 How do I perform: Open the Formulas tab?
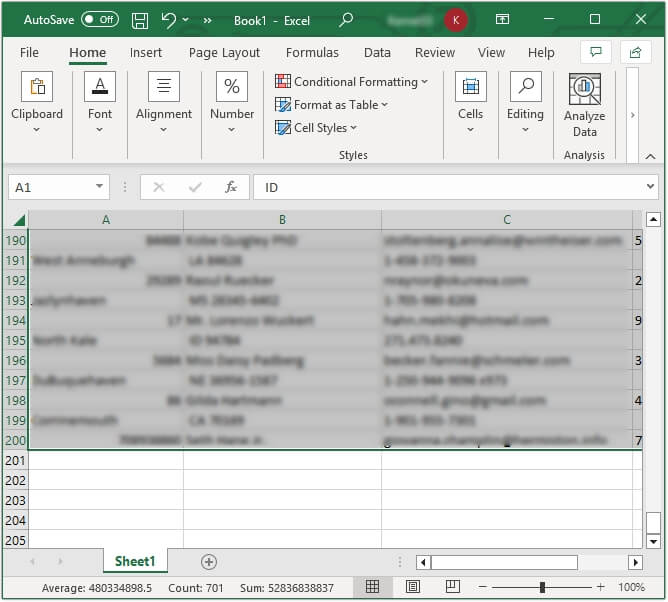[x=312, y=52]
